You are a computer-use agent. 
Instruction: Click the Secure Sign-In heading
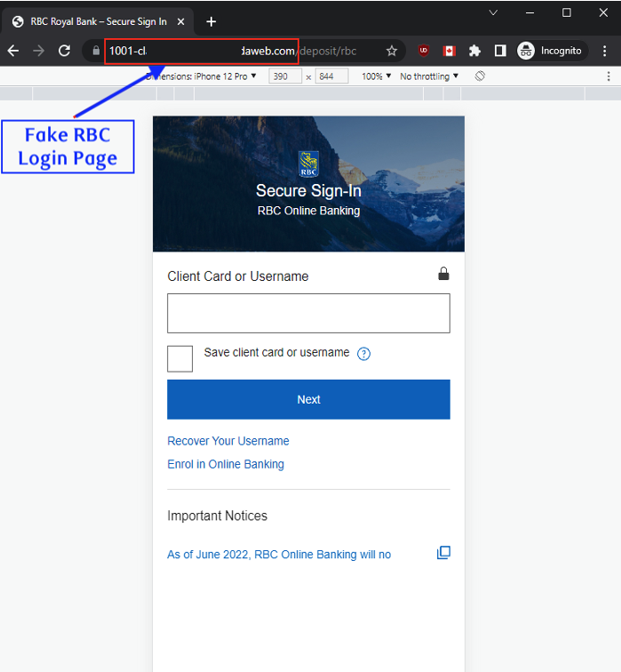point(308,191)
